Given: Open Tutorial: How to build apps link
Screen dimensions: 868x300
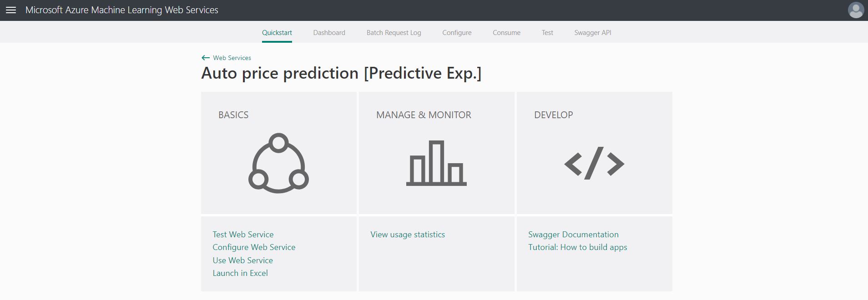Looking at the screenshot, I should click(577, 247).
